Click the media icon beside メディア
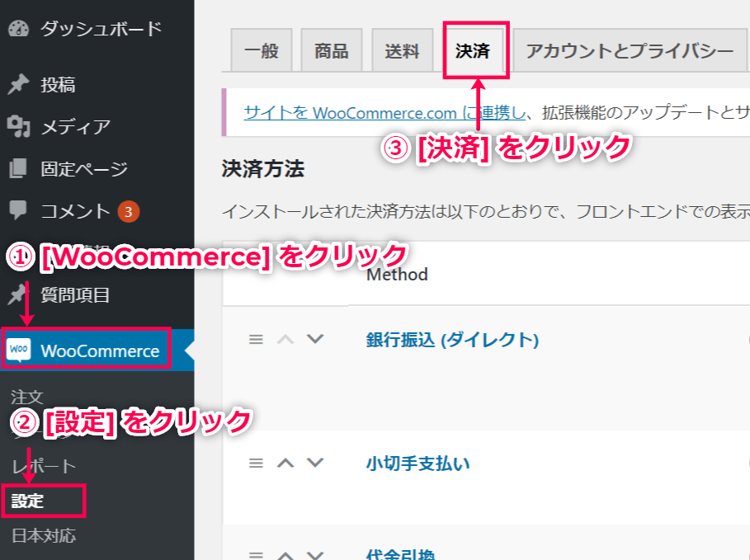 [x=19, y=127]
